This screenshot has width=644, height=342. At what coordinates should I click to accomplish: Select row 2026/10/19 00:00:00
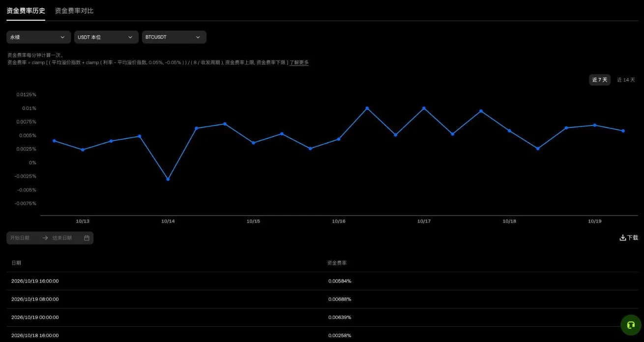click(x=322, y=317)
